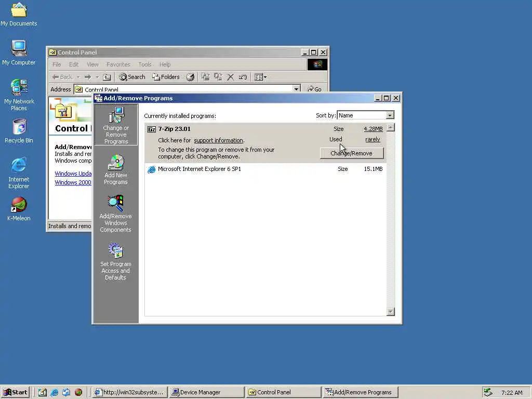Open Favorites menu in Control Panel
The width and height of the screenshot is (532, 399).
pyautogui.click(x=118, y=64)
